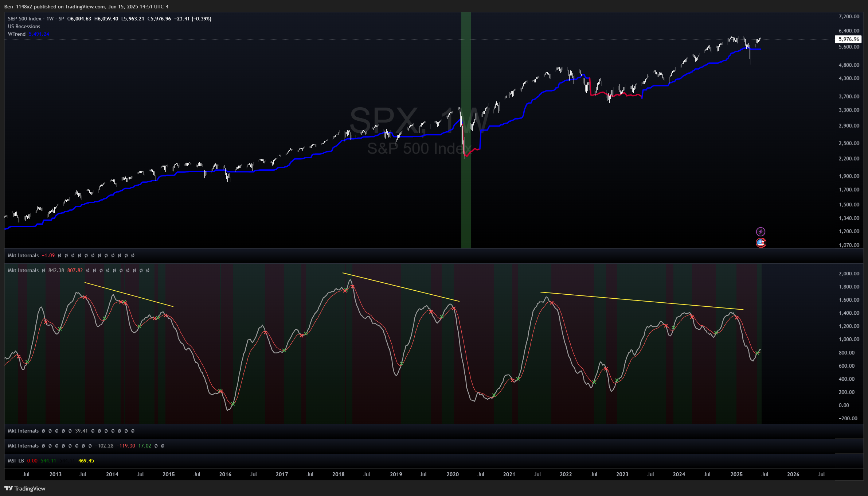Select the yellow trendline spanning 2021 to 2025
This screenshot has height=496, width=868.
pyautogui.click(x=641, y=301)
